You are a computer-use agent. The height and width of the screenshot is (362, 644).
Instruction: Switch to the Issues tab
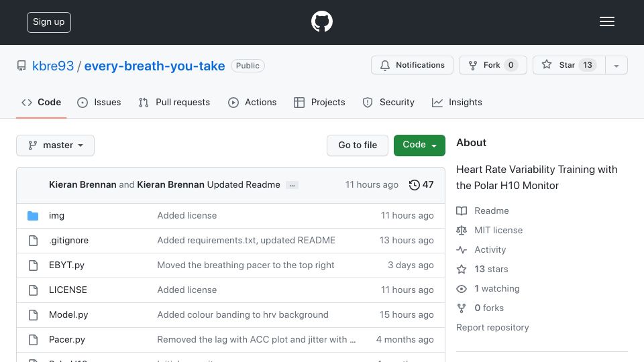(x=99, y=102)
